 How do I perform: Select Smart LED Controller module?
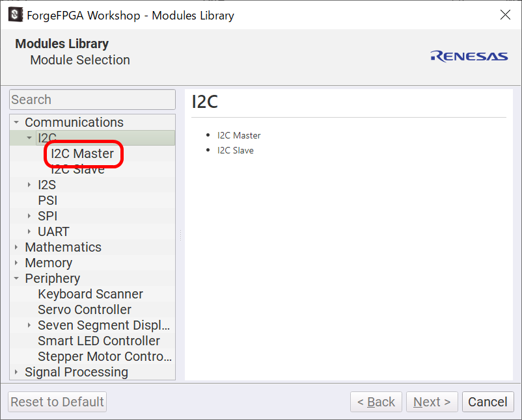[x=98, y=341]
